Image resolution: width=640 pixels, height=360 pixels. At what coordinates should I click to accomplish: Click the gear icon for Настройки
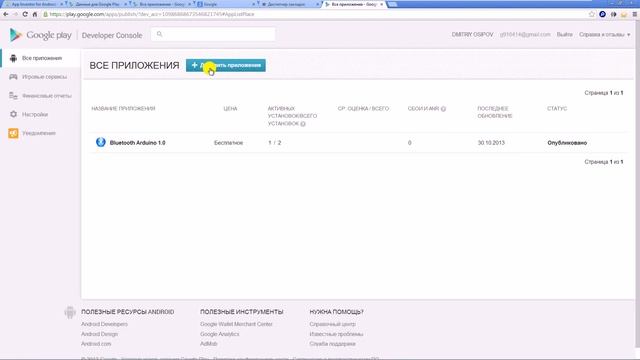coord(13,114)
